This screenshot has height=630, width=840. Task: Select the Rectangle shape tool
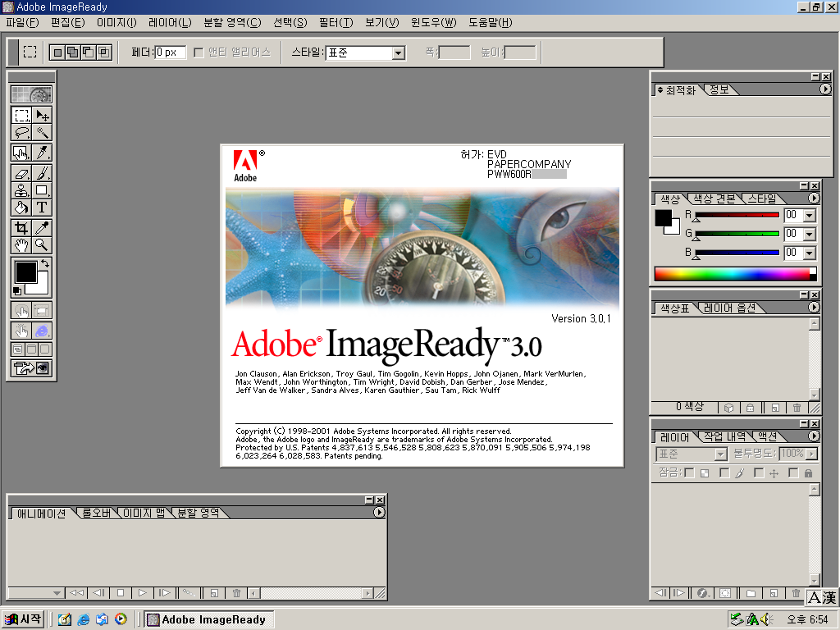(x=42, y=190)
